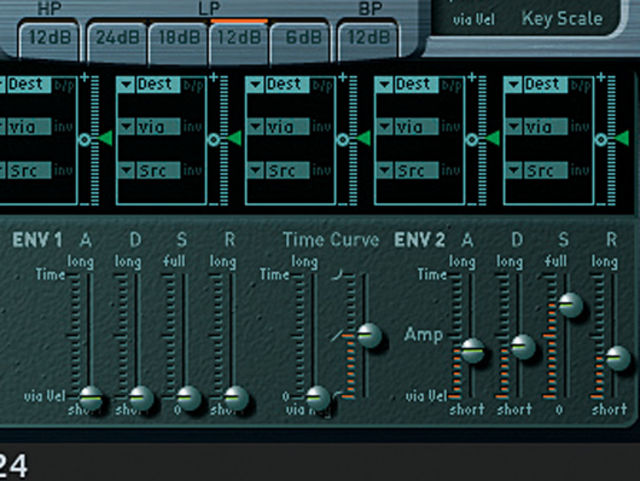This screenshot has height=481, width=640.
Task: Click green intensity arrow of second-from-right router slot
Action: coord(492,138)
